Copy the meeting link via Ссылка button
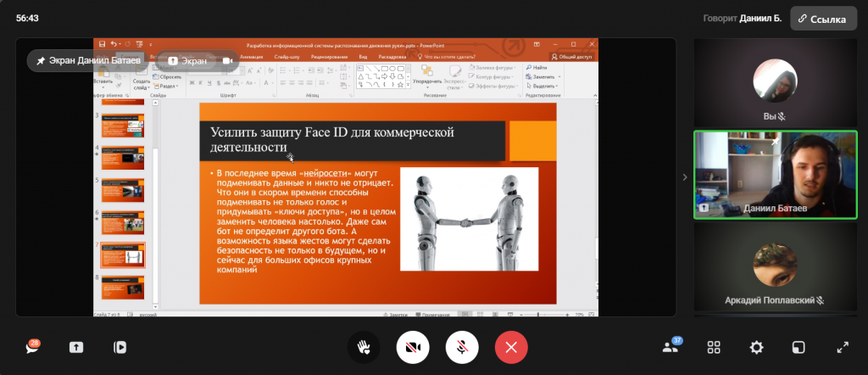Screen dimensions: 868x375 [x=823, y=19]
